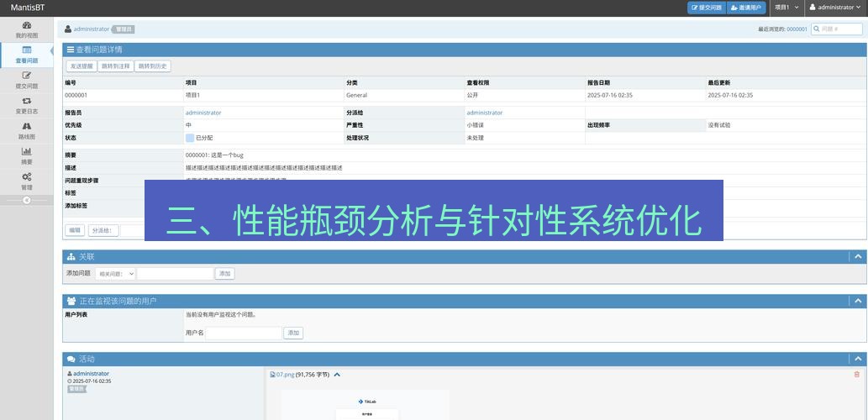The width and height of the screenshot is (868, 420).
Task: Click the 当前没有用户监视这个问题 message
Action: click(221, 315)
